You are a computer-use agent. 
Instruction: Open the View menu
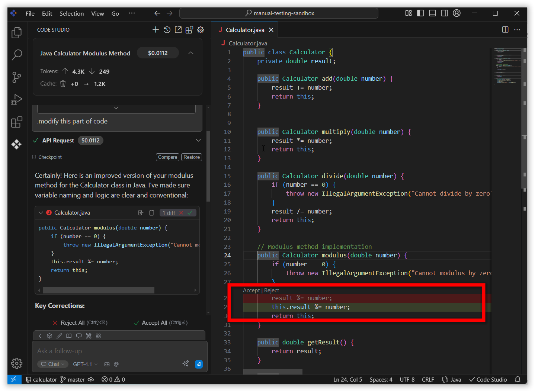(x=97, y=13)
